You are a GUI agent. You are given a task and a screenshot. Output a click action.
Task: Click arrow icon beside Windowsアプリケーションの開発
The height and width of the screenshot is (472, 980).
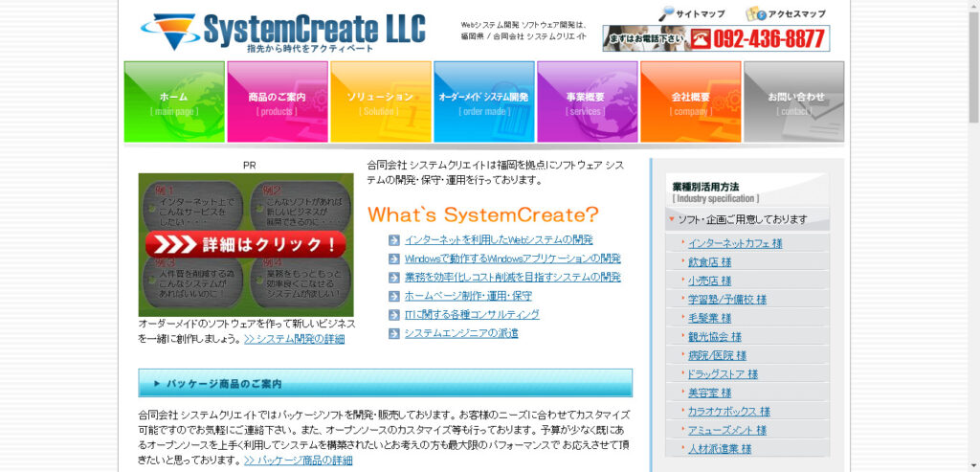[393, 258]
